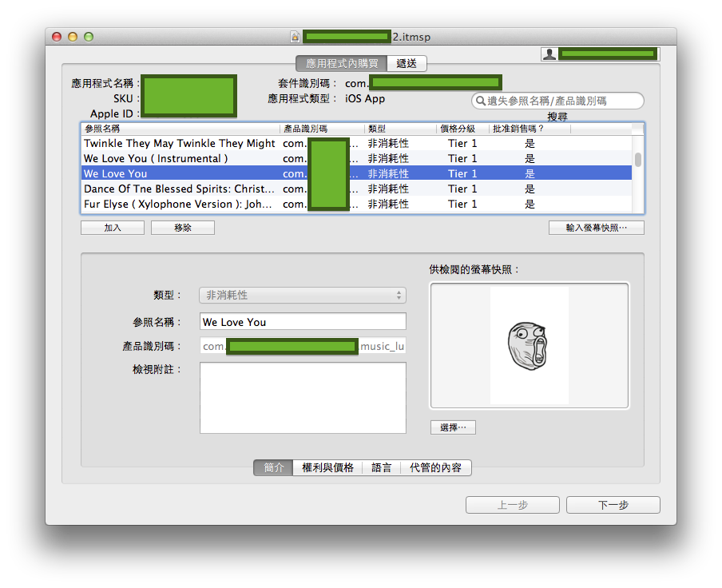This screenshot has width=722, height=588.
Task: Click the review screenshot thumbnail image
Action: click(529, 345)
